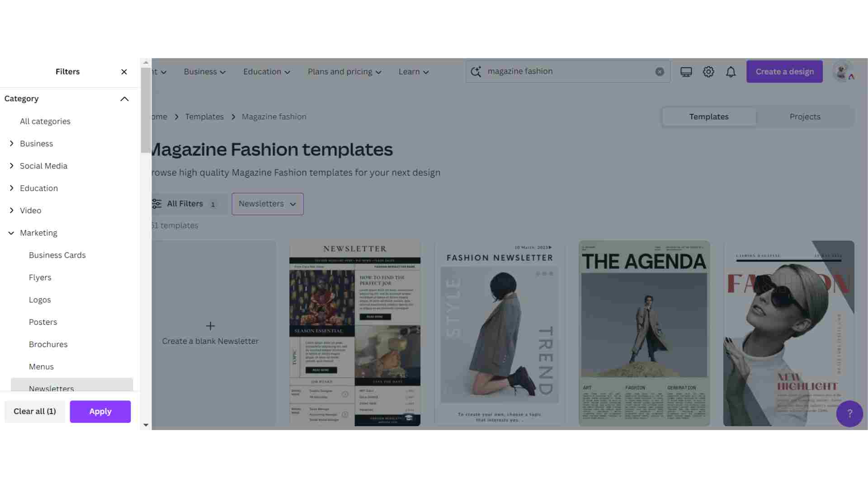Switch to the Projects tab

click(x=804, y=117)
